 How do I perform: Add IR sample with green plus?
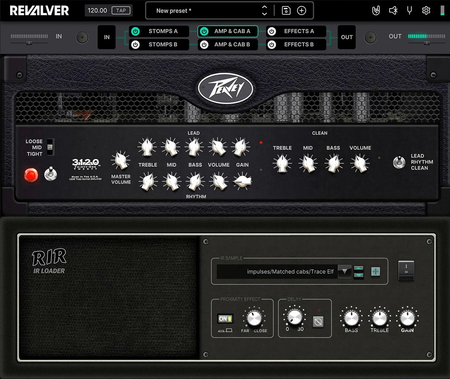376,272
